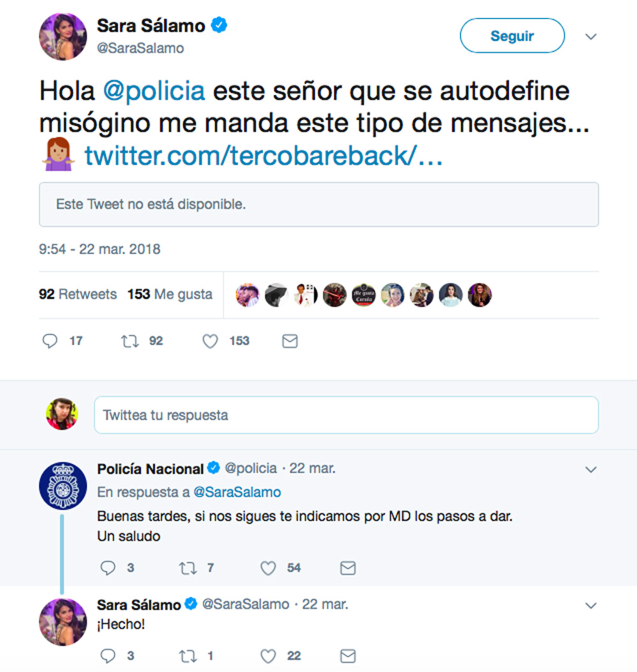Open the @policia mention in the tweet

pyautogui.click(x=154, y=91)
